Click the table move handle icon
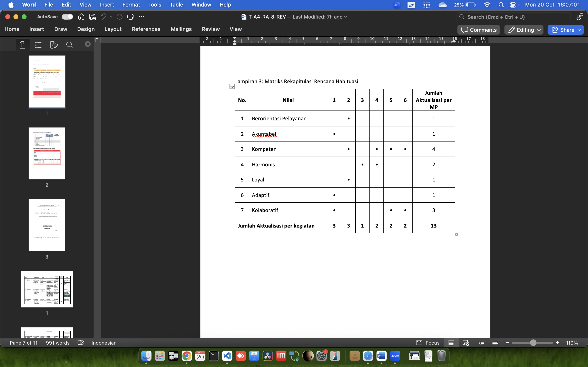 [232, 86]
